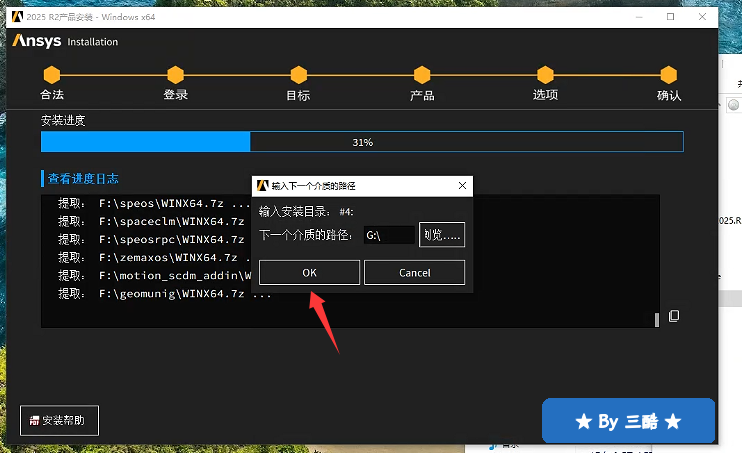Click the Ansys icon in dialog title

click(x=263, y=186)
